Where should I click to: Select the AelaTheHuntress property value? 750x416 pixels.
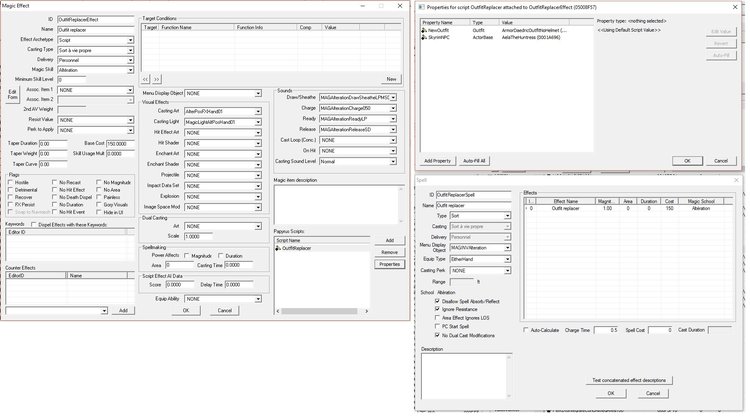coord(531,37)
